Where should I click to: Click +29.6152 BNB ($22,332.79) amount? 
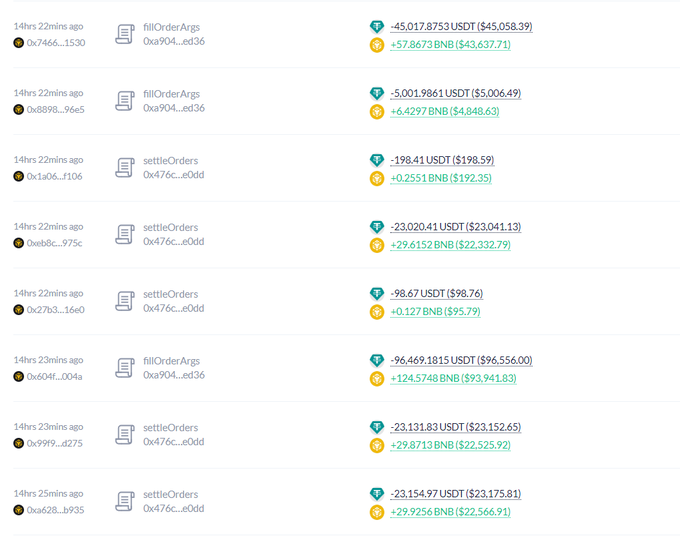coord(451,245)
